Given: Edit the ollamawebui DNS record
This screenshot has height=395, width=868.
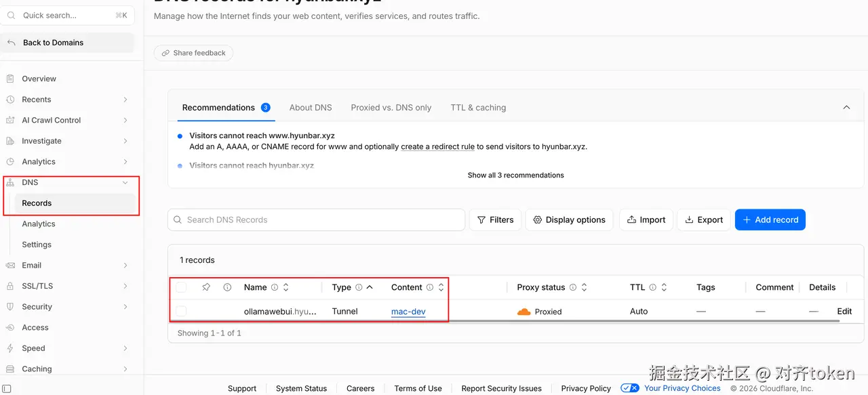Looking at the screenshot, I should point(844,312).
